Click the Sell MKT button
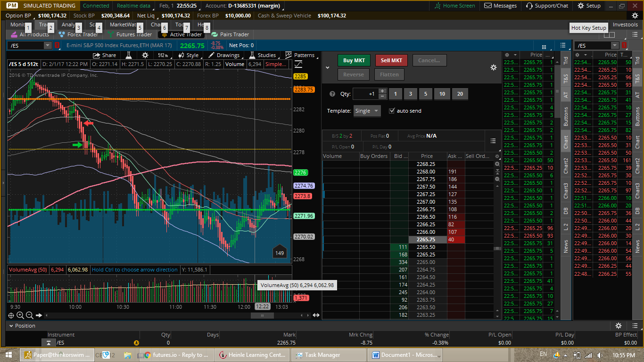644x362 pixels. pos(391,60)
